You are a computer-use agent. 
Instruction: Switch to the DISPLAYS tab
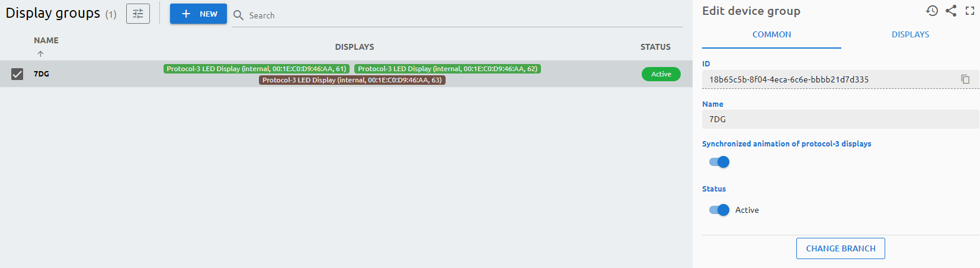tap(910, 34)
